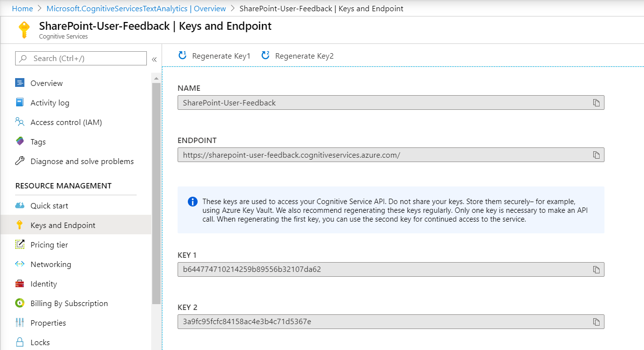Select Access control (IAM) icon
This screenshot has width=644, height=350.
coord(20,122)
